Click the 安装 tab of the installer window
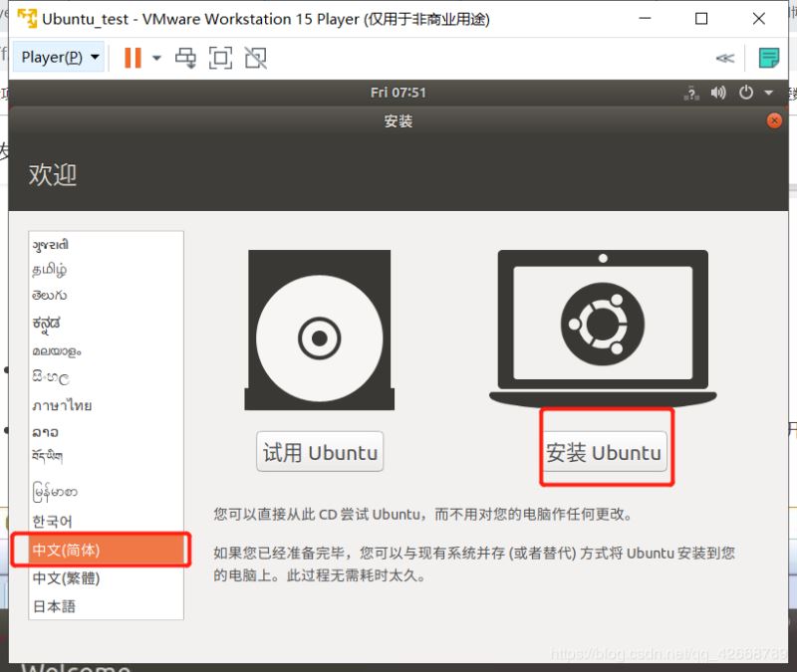 pyautogui.click(x=398, y=120)
